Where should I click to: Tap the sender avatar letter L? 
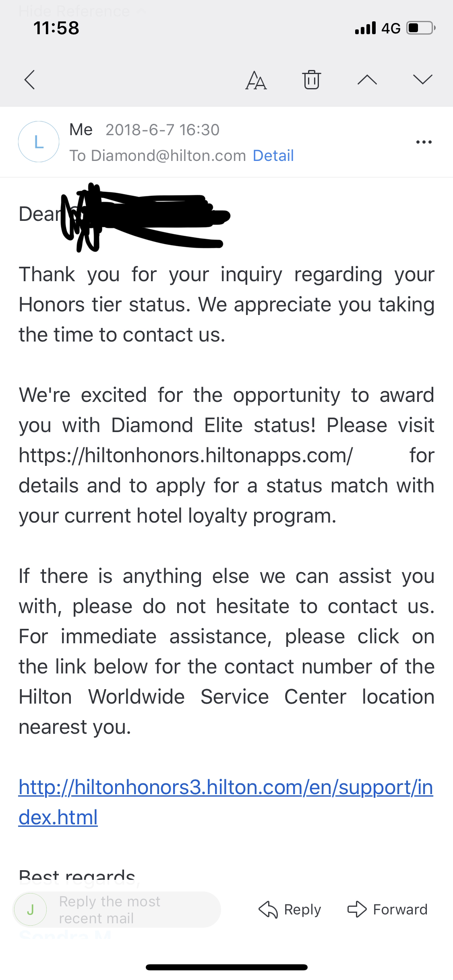point(39,142)
